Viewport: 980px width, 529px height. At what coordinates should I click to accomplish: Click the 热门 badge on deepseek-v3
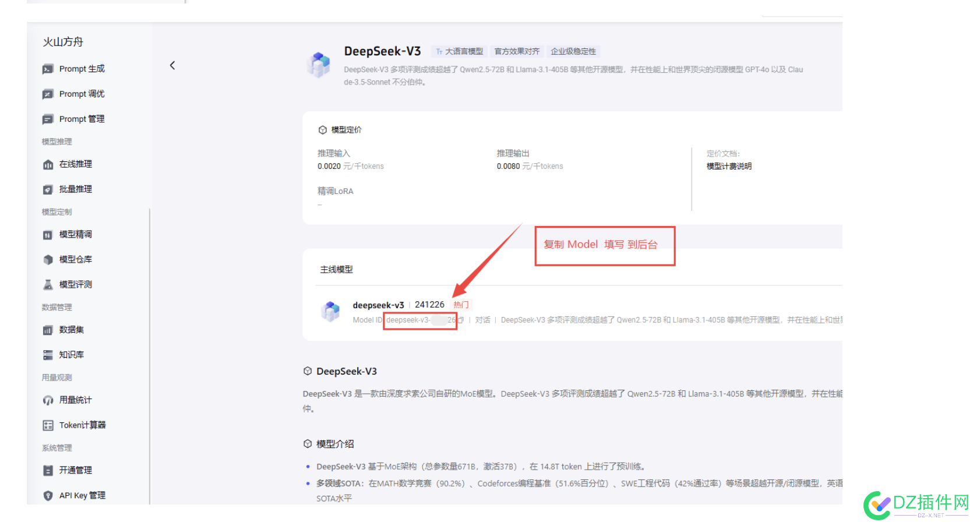click(461, 305)
